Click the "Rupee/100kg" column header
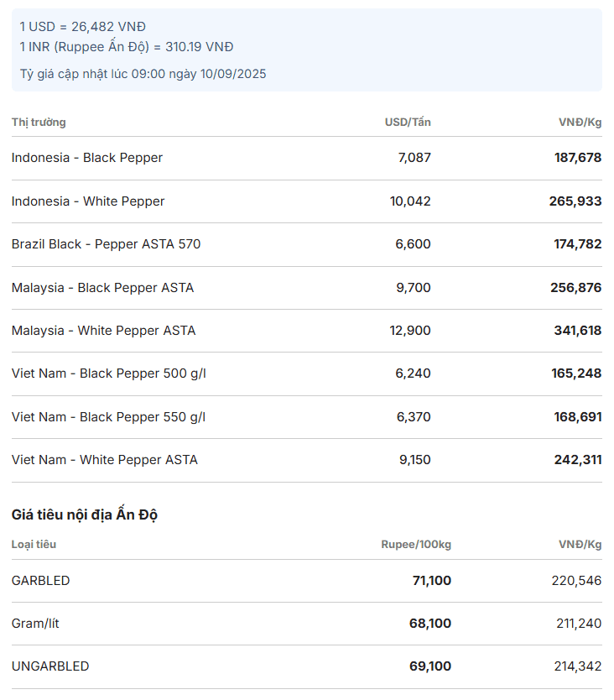Image resolution: width=614 pixels, height=700 pixels. coord(416,545)
